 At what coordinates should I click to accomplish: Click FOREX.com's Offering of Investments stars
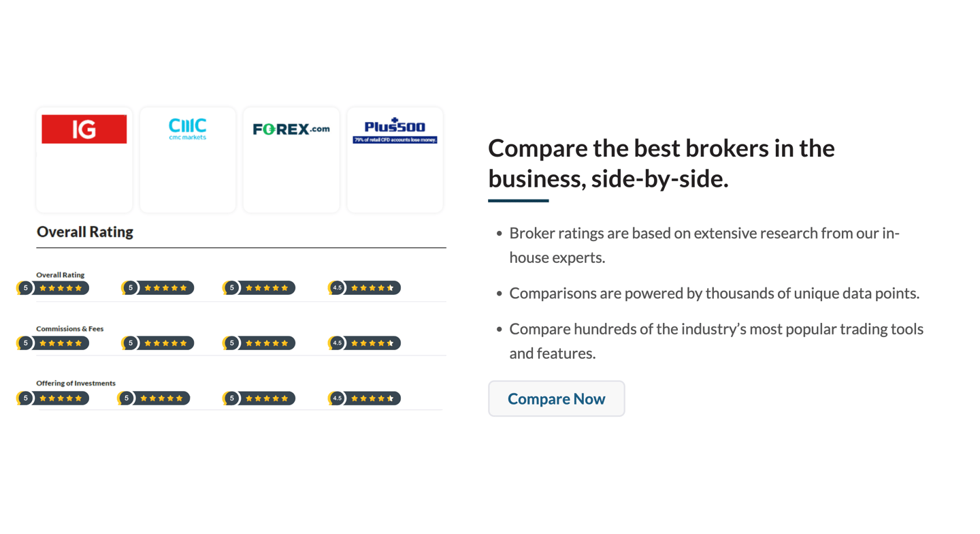[x=259, y=398]
